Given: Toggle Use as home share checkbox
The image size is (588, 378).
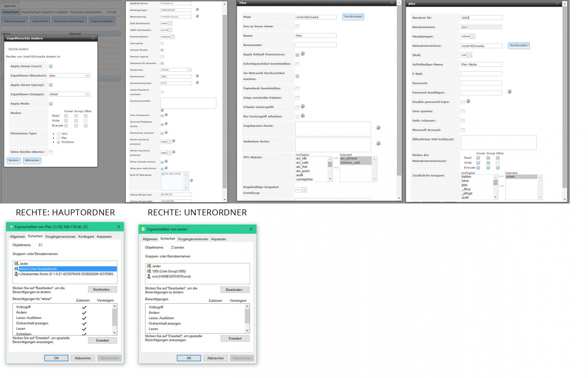Looking at the screenshot, I should click(297, 26).
